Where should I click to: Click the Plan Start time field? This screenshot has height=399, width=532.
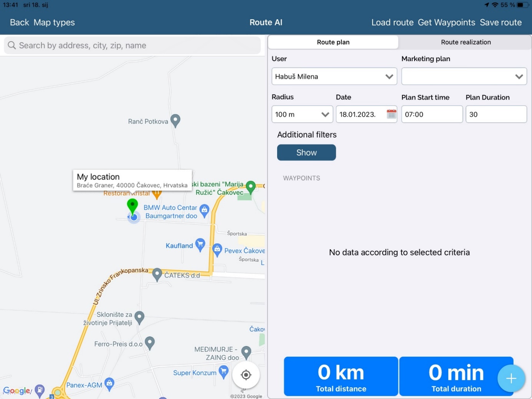pos(432,114)
